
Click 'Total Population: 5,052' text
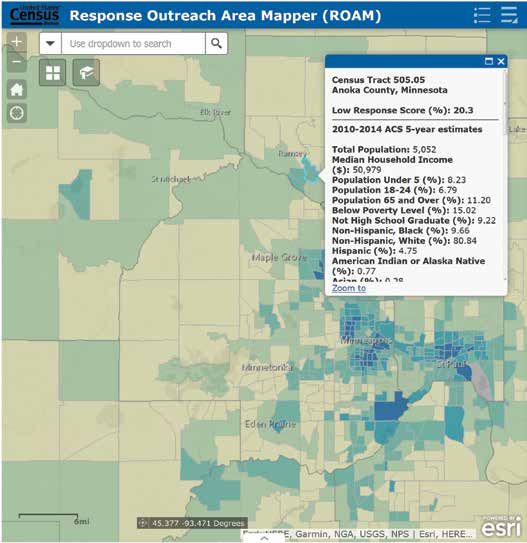click(x=384, y=150)
